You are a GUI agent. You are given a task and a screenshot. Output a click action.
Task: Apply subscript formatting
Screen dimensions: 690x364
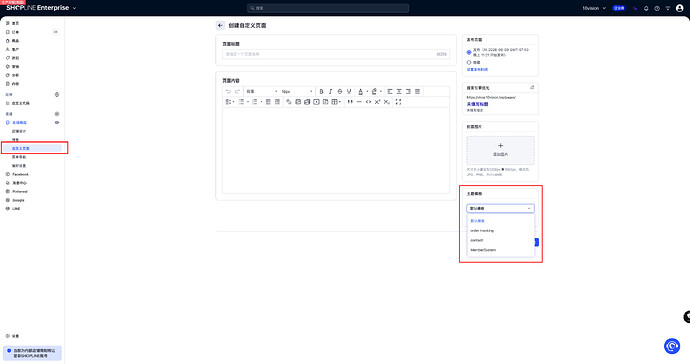(386, 102)
